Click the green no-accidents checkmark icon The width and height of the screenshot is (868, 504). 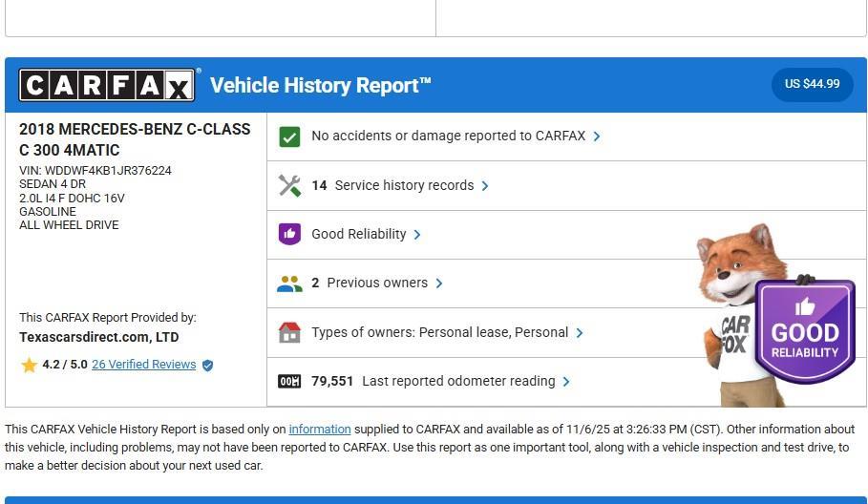(x=289, y=136)
